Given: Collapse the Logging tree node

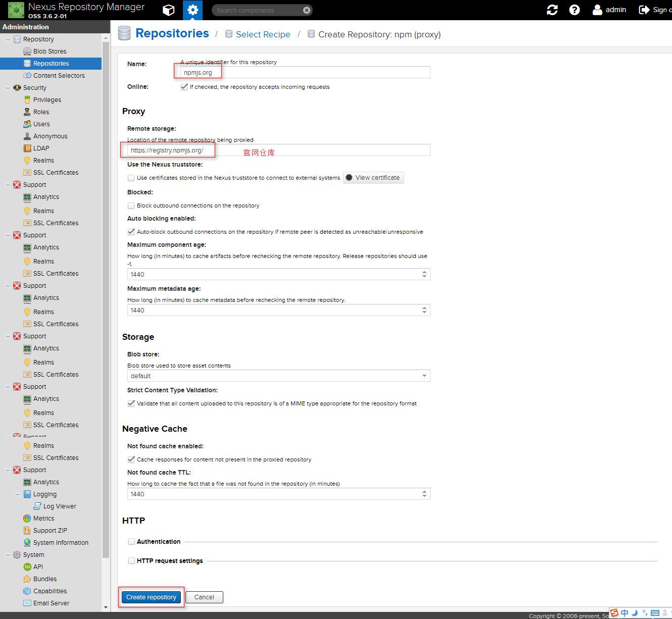Looking at the screenshot, I should [x=18, y=494].
